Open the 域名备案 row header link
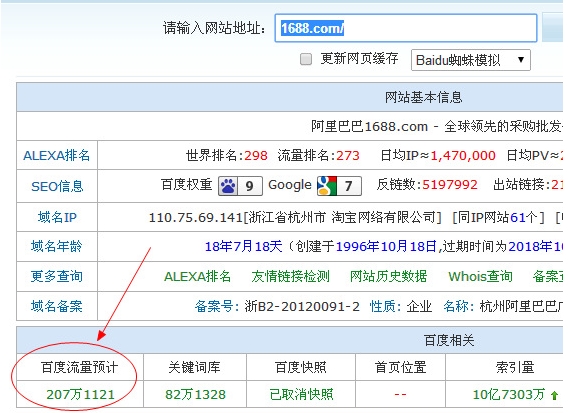This screenshot has height=413, width=568. [x=57, y=306]
